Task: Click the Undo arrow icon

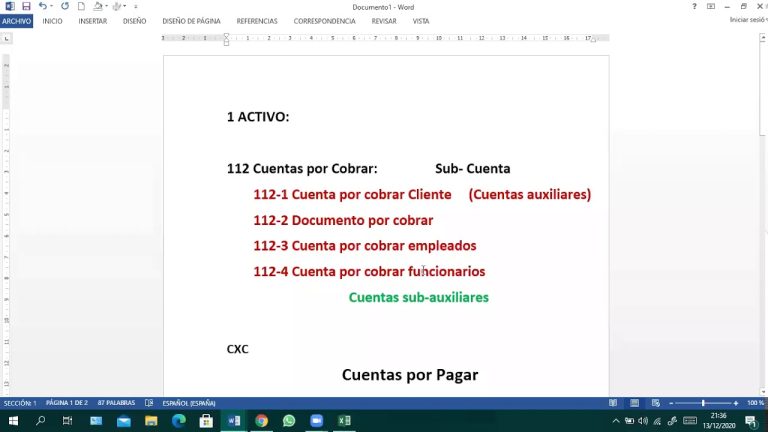Action: (42, 6)
